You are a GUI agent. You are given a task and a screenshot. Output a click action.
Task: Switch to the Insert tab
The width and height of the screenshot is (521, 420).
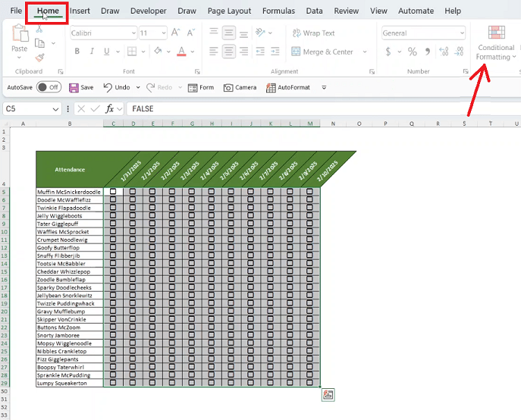click(80, 11)
